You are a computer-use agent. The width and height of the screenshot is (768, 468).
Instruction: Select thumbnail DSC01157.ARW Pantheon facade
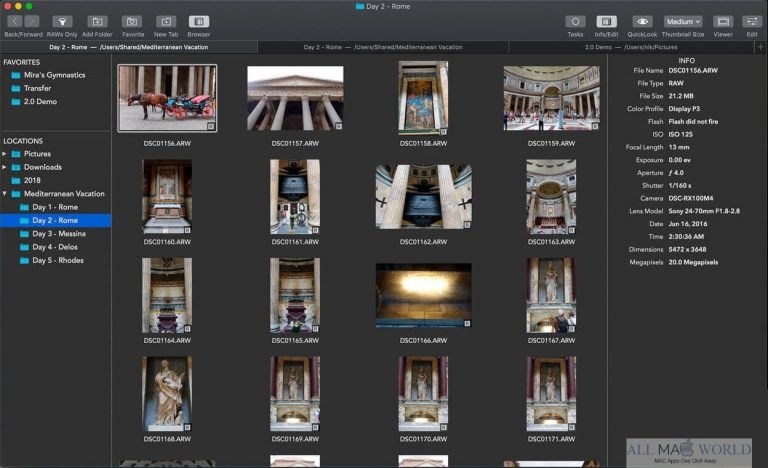tap(295, 99)
